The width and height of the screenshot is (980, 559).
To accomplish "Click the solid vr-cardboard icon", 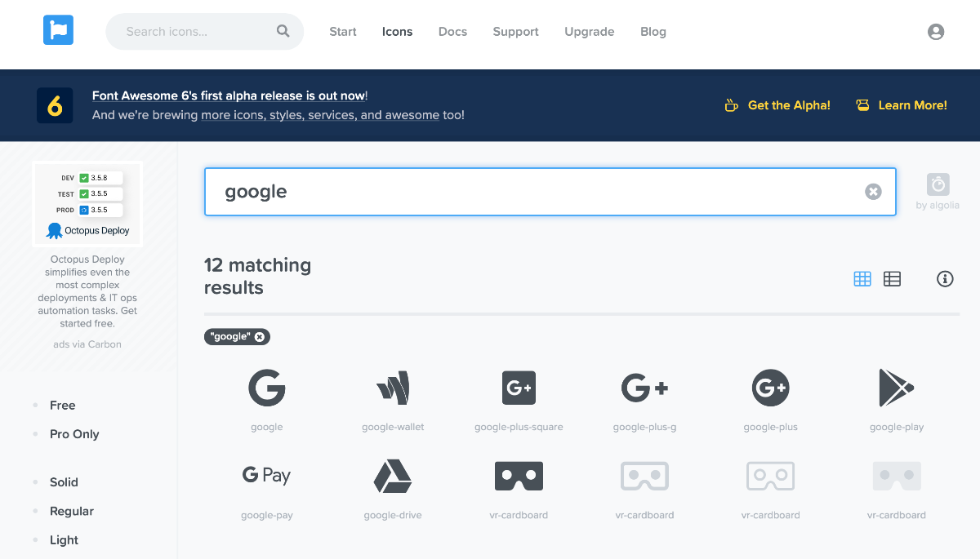I will click(x=519, y=477).
